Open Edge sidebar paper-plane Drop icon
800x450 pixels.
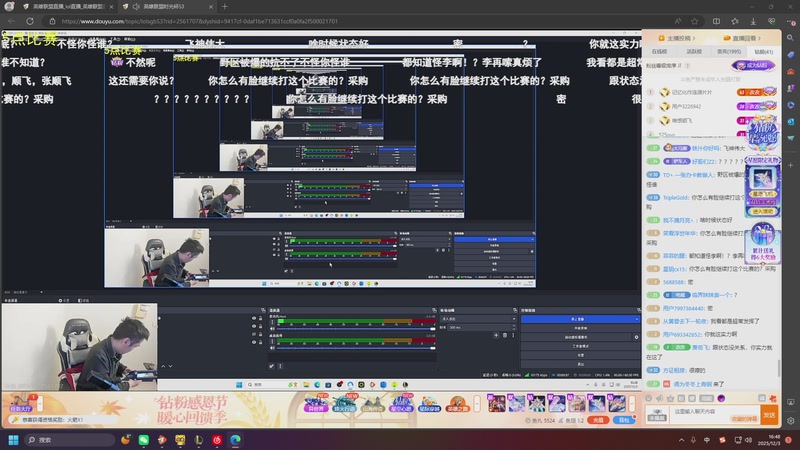coord(790,138)
